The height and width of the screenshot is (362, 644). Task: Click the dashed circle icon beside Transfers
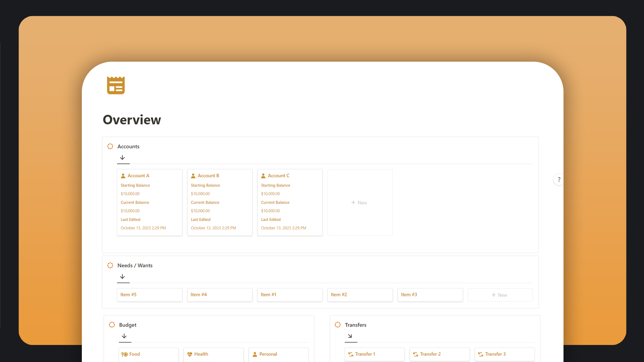[x=338, y=325]
